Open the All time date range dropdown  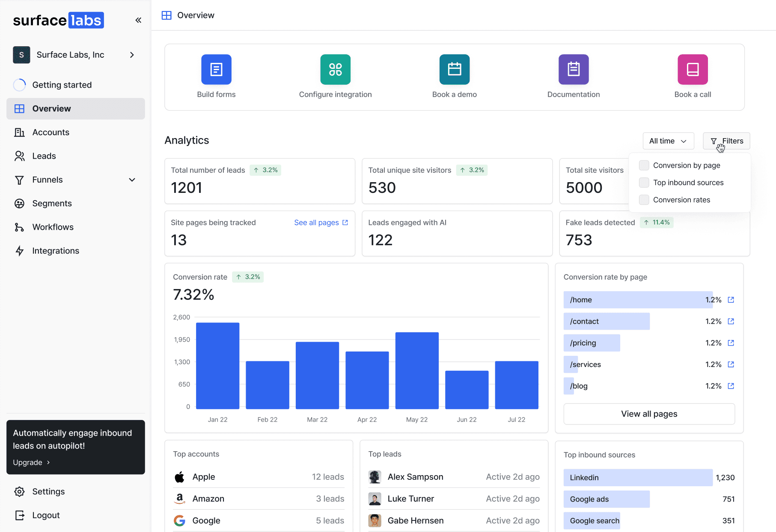pyautogui.click(x=668, y=141)
